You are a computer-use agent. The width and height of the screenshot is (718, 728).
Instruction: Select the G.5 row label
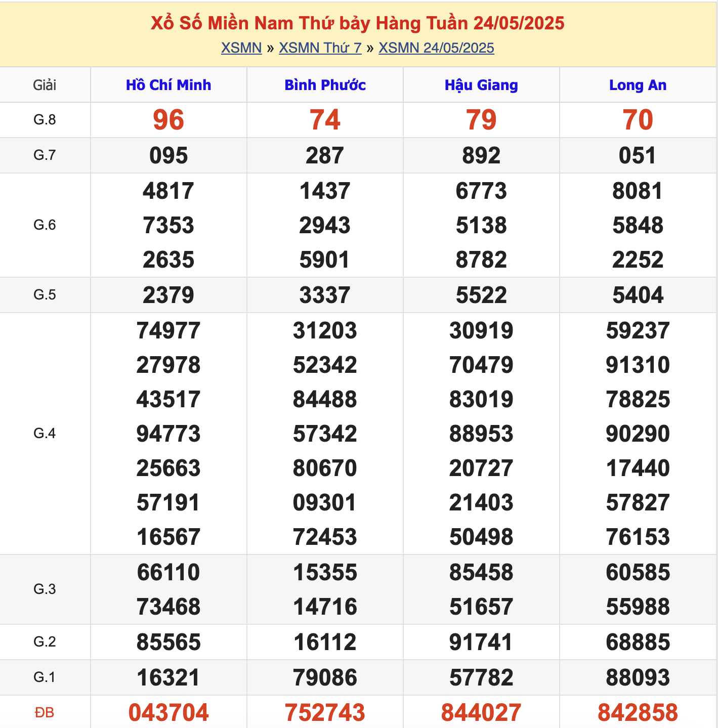tap(45, 295)
